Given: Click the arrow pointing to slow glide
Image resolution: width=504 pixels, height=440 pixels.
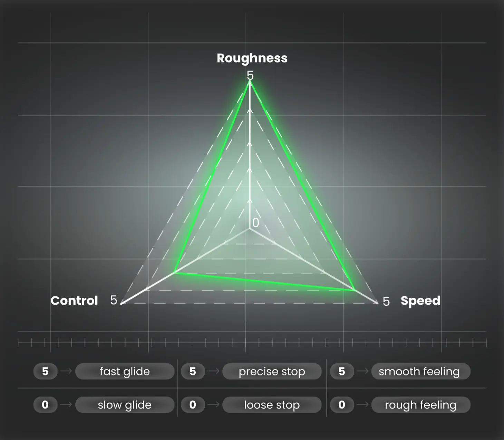Looking at the screenshot, I should [x=66, y=404].
